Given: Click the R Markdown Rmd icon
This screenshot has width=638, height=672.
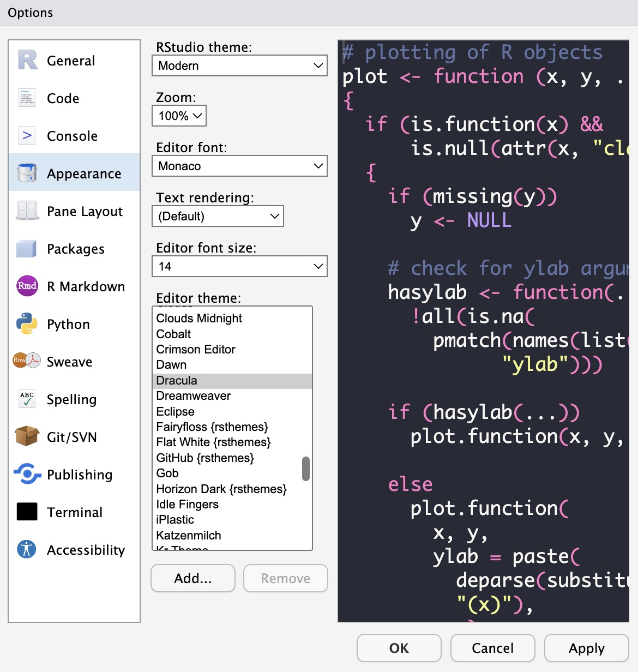Looking at the screenshot, I should tap(27, 286).
